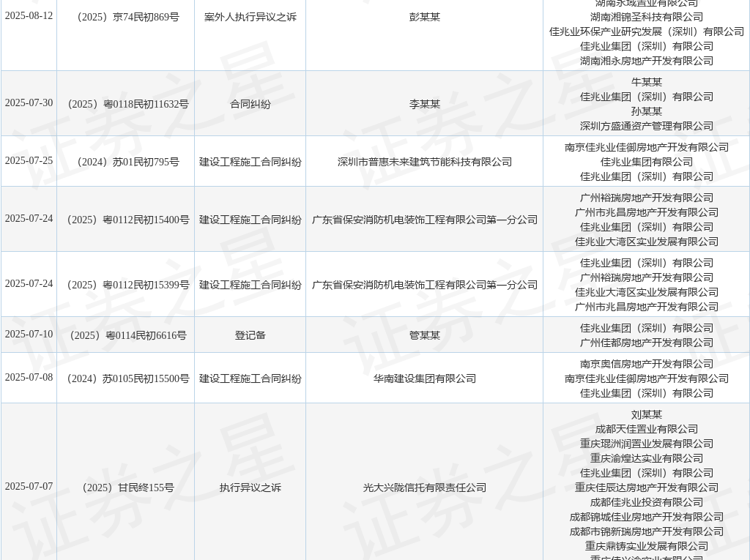Click defendant 刘某某
The height and width of the screenshot is (560, 750).
646,415
